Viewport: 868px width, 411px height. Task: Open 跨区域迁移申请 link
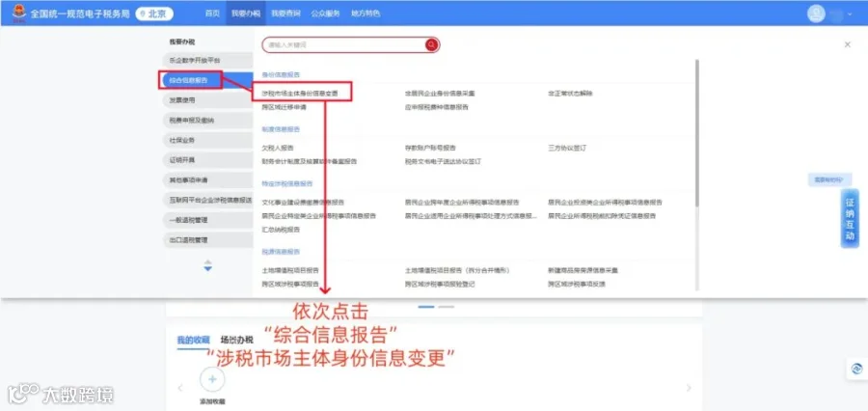coord(284,107)
